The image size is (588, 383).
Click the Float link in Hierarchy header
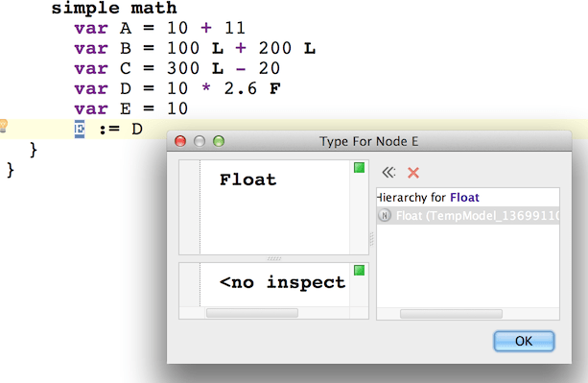[x=464, y=198]
